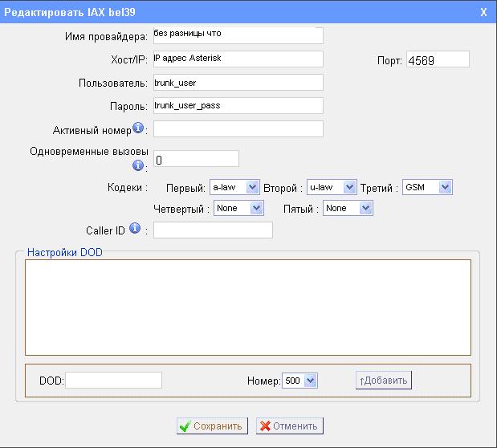Click info icon next to Caller ID

coord(134,230)
